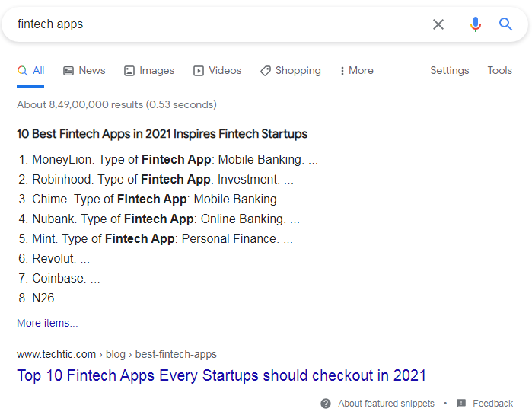Click the Shopping tab tag icon
Screen dimensions: 532x415
click(x=266, y=71)
